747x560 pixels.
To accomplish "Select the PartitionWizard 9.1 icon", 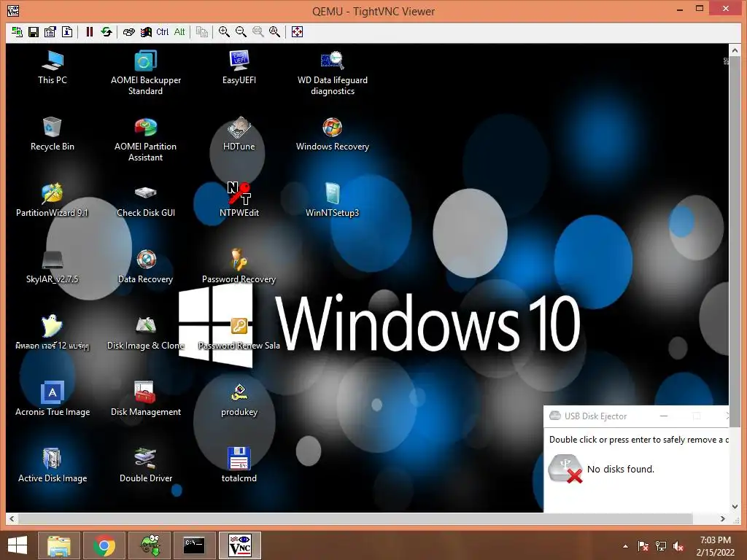I will [x=53, y=200].
